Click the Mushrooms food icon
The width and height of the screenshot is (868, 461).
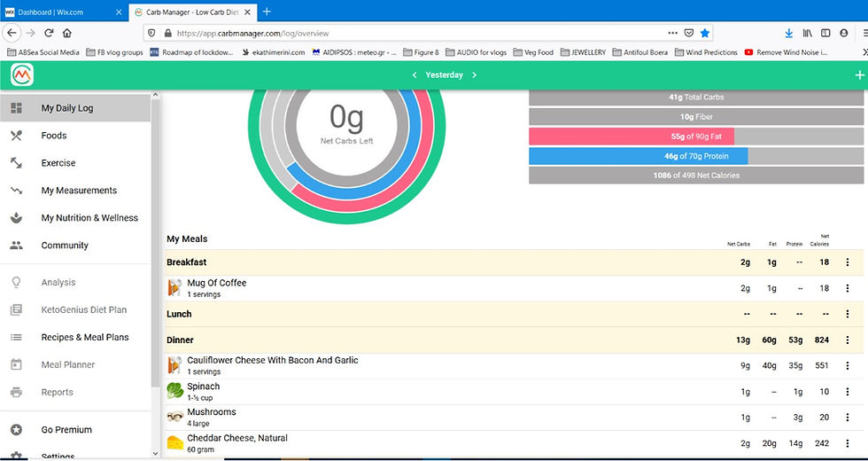(175, 416)
